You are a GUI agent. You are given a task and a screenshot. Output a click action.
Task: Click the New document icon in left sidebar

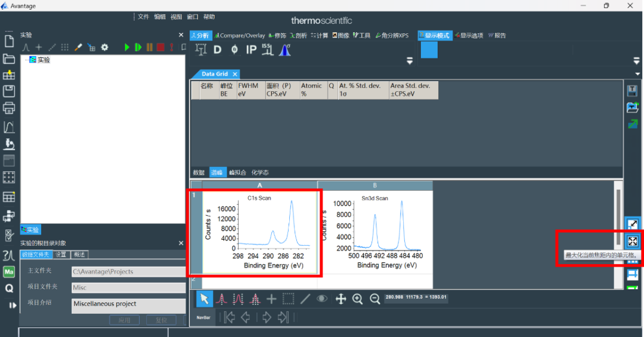(9, 41)
